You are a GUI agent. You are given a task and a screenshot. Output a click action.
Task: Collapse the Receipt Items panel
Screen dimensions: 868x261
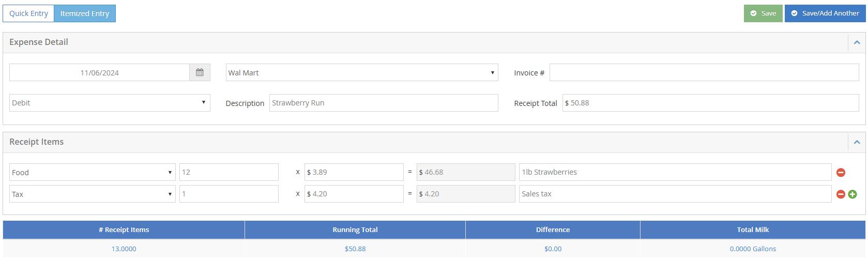point(857,142)
